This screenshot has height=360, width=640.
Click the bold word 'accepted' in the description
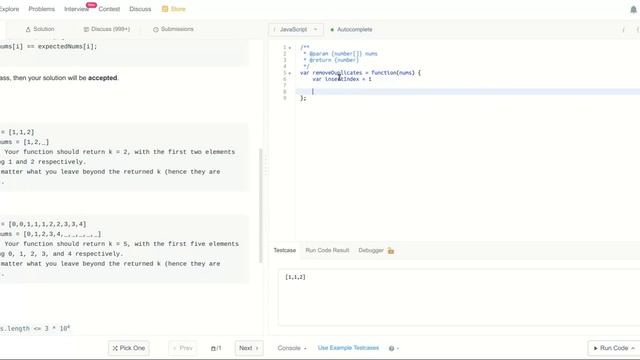click(102, 78)
